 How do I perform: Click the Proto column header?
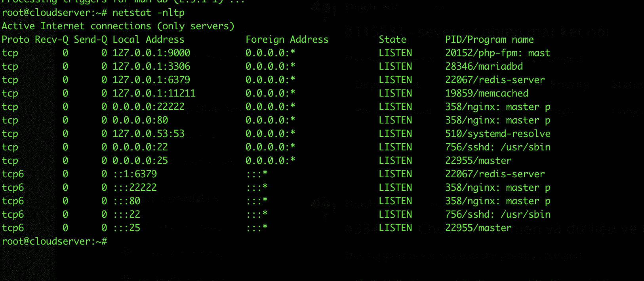point(15,40)
